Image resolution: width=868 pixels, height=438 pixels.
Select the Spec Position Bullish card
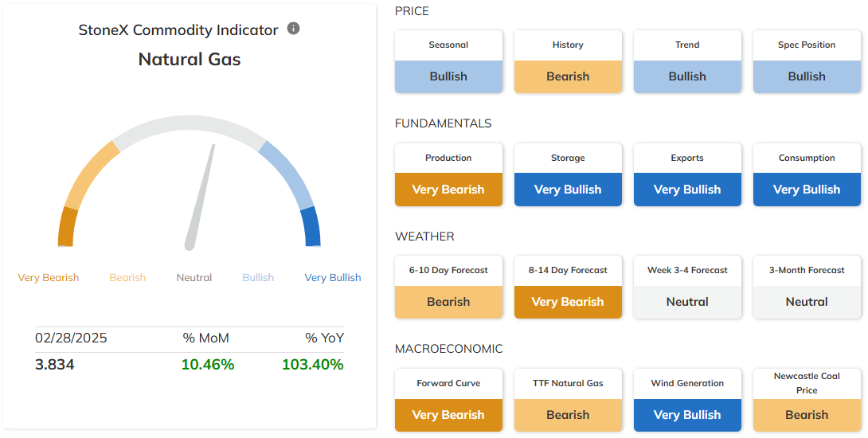point(807,61)
